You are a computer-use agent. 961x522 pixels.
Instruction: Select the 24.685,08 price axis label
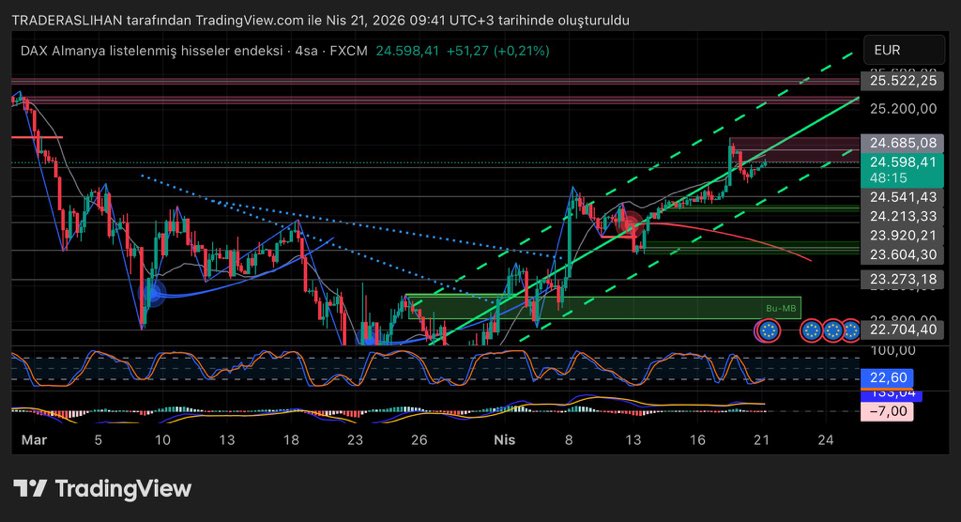902,143
